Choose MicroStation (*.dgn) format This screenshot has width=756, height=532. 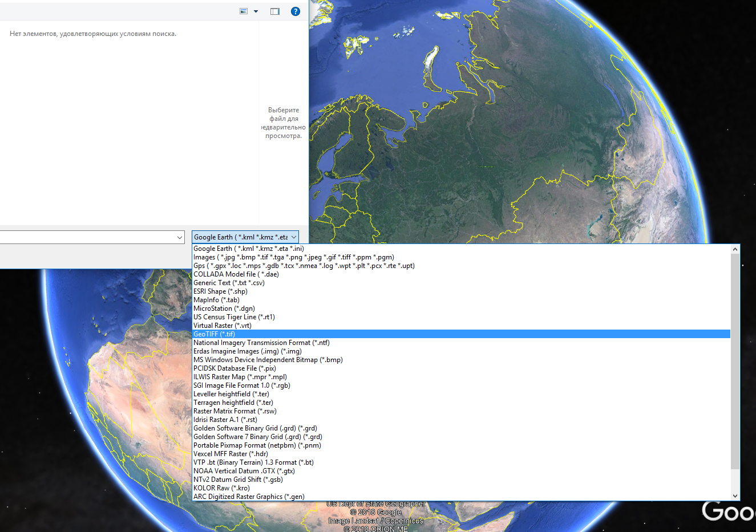461,308
